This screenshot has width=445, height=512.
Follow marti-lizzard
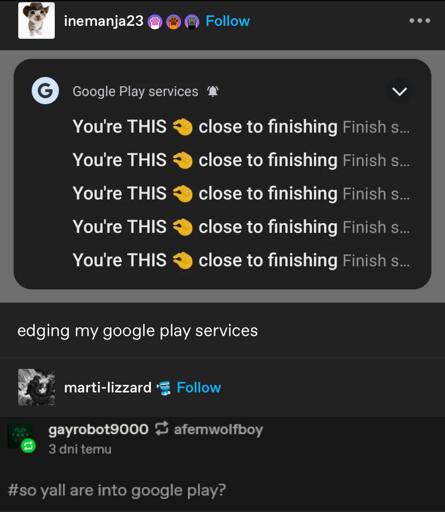199,388
